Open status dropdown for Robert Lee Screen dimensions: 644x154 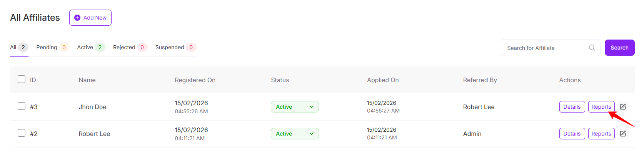(295, 134)
